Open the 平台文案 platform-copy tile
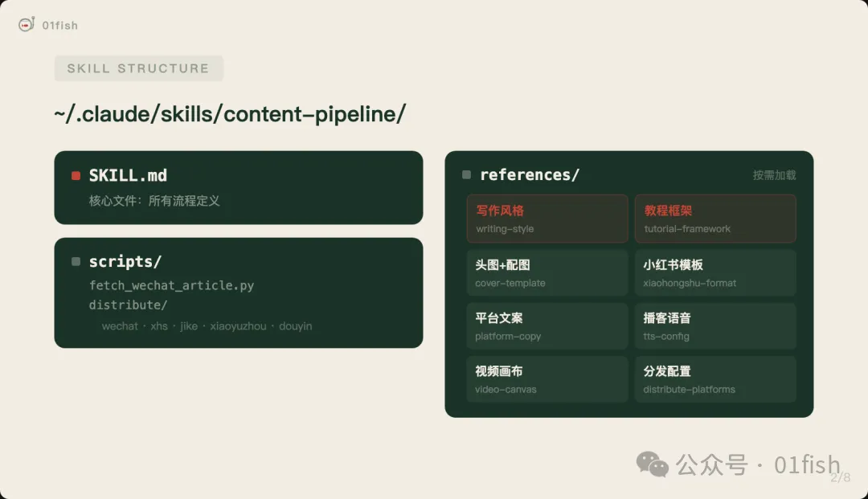The height and width of the screenshot is (499, 868). tap(547, 325)
